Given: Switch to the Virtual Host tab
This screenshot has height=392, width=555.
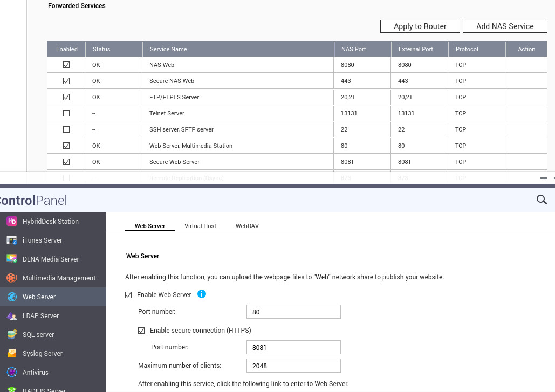Looking at the screenshot, I should coord(200,226).
